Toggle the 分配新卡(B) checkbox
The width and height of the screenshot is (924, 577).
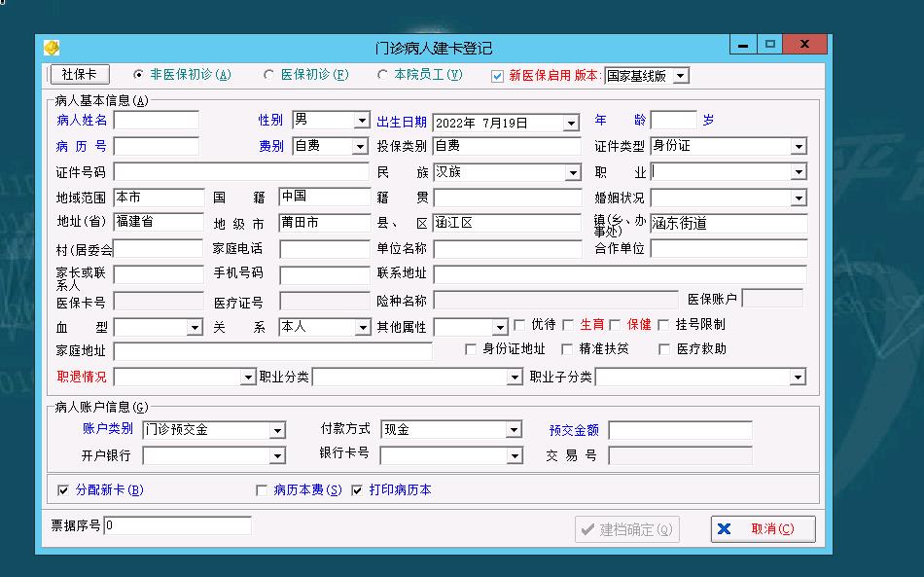coord(63,490)
